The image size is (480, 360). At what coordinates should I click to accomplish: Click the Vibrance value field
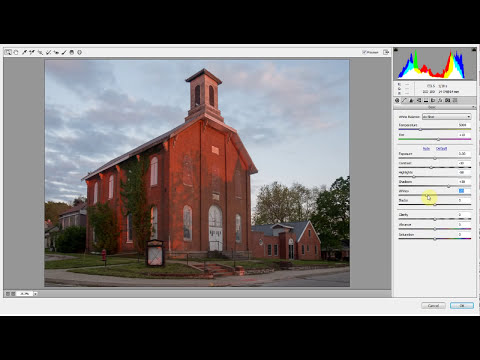point(463,225)
